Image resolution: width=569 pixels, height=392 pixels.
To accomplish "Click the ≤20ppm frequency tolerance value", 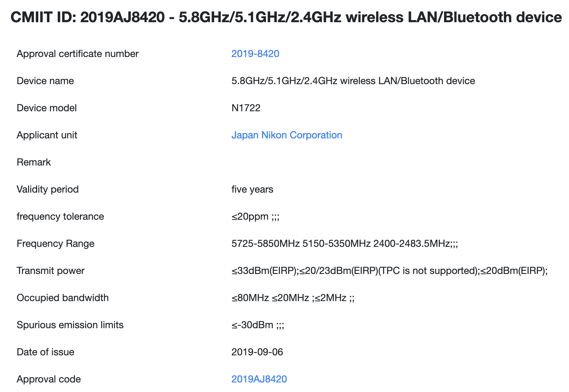I will pos(255,216).
